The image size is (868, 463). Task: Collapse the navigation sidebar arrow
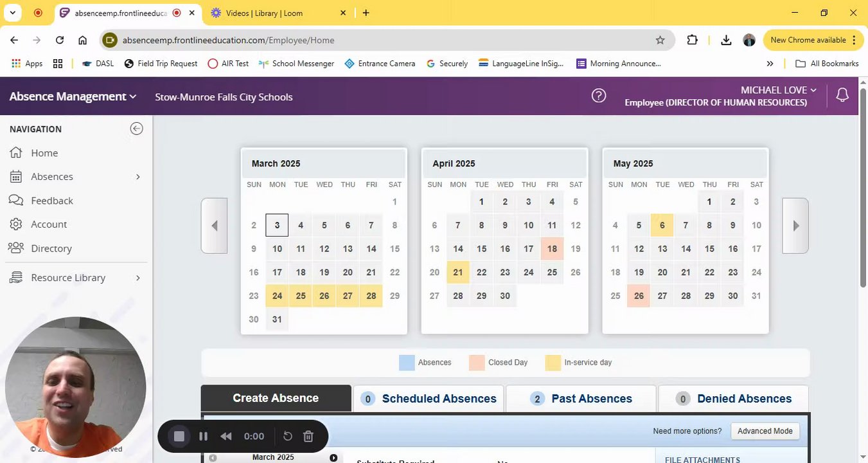point(136,129)
